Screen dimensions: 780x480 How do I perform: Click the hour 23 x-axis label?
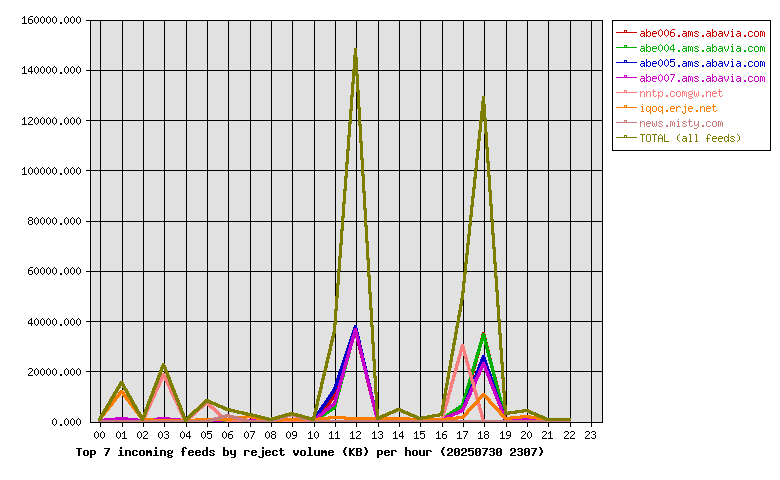click(x=590, y=435)
